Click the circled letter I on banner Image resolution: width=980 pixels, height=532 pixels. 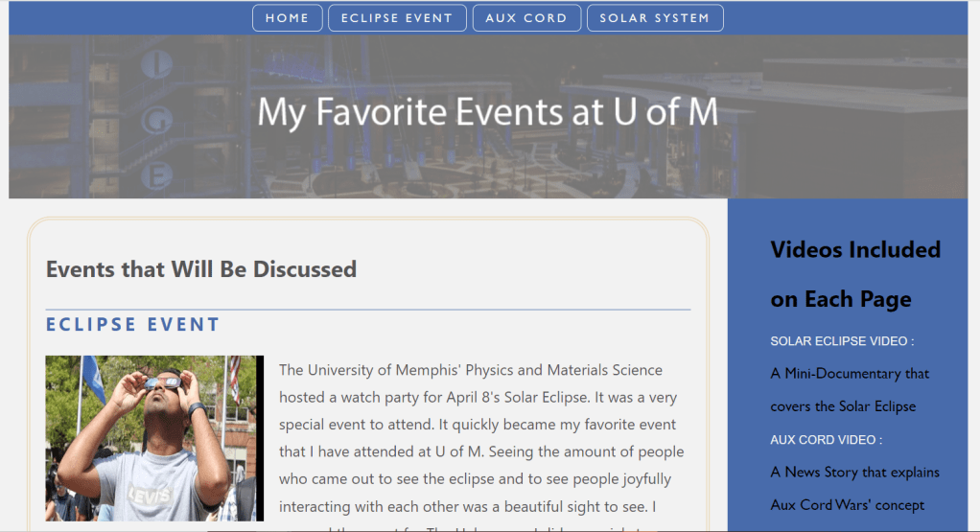click(157, 64)
